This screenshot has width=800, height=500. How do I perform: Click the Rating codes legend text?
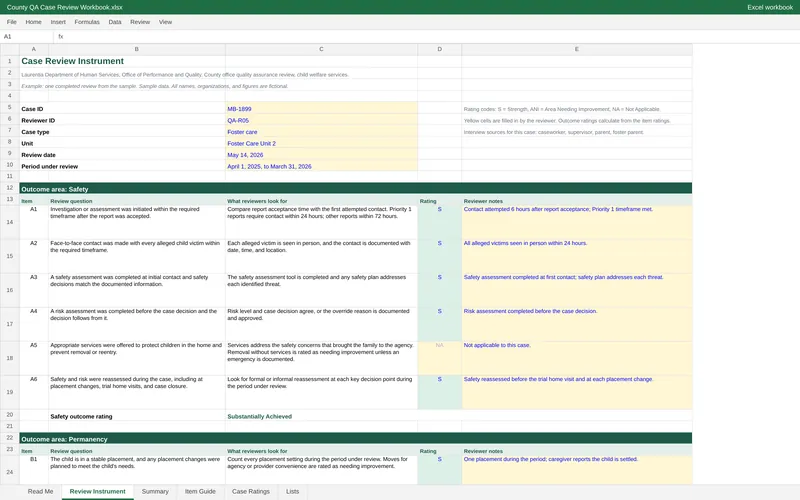[x=562, y=109]
